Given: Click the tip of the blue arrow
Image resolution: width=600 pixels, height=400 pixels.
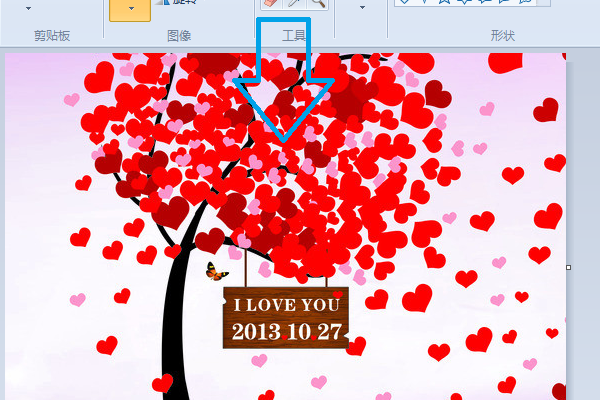Looking at the screenshot, I should pos(284,138).
